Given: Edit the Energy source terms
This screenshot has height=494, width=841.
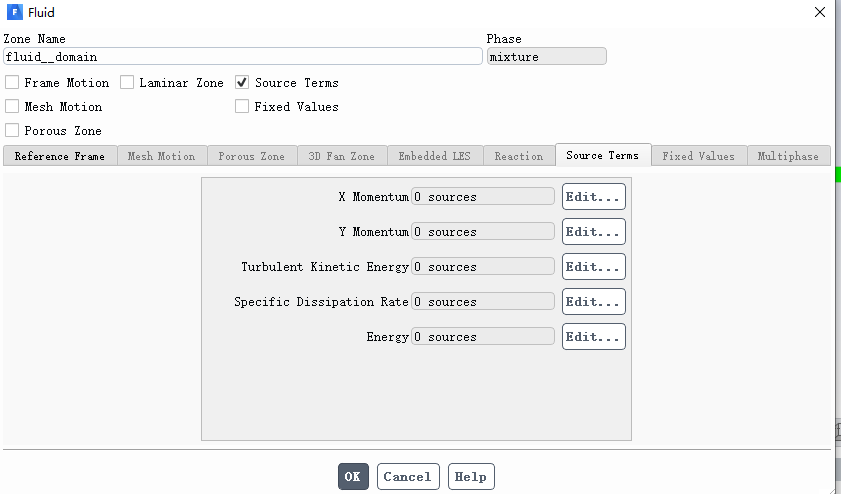Looking at the screenshot, I should click(593, 337).
